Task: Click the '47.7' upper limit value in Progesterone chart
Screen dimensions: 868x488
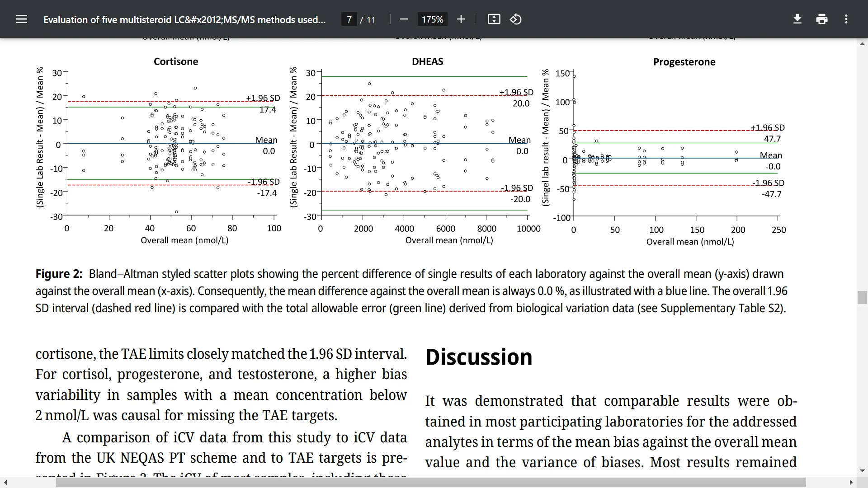Action: pos(772,139)
